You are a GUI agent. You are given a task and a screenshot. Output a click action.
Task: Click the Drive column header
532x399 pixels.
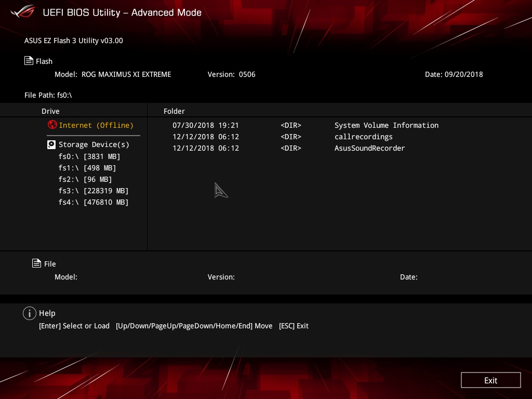point(50,111)
